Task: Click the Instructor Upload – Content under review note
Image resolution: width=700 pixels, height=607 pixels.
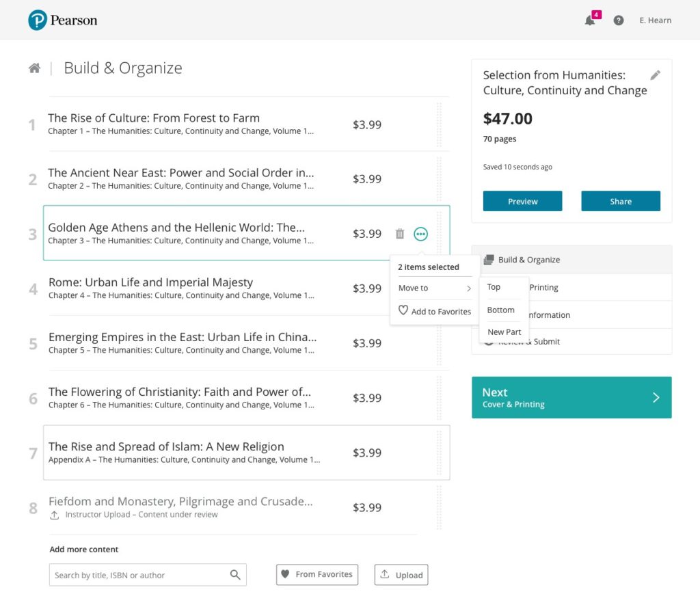Action: (x=142, y=515)
